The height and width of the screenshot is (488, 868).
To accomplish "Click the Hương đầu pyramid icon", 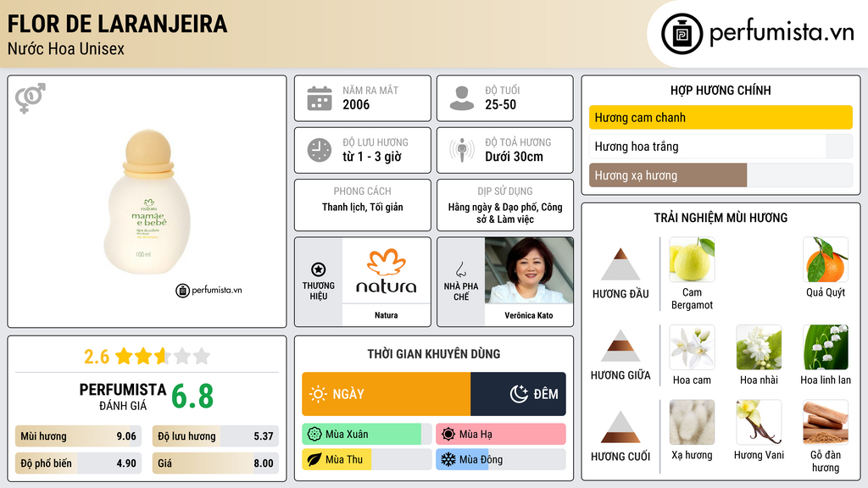I will [x=620, y=264].
